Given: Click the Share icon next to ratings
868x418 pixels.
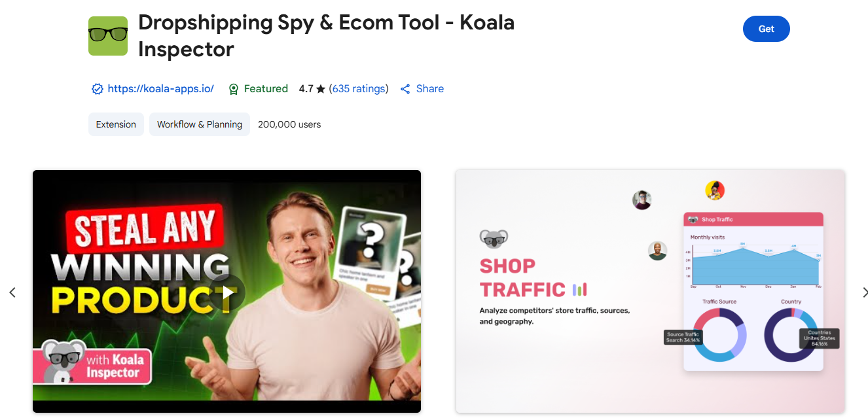Looking at the screenshot, I should (405, 88).
